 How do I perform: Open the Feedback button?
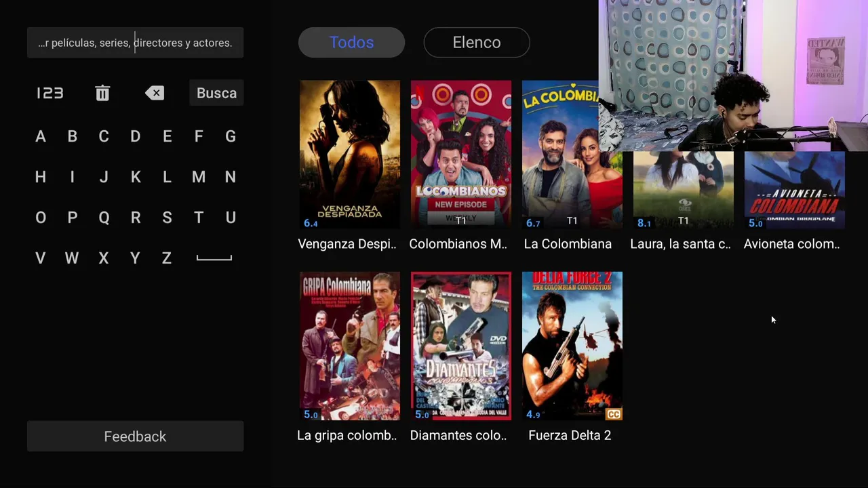click(x=135, y=436)
